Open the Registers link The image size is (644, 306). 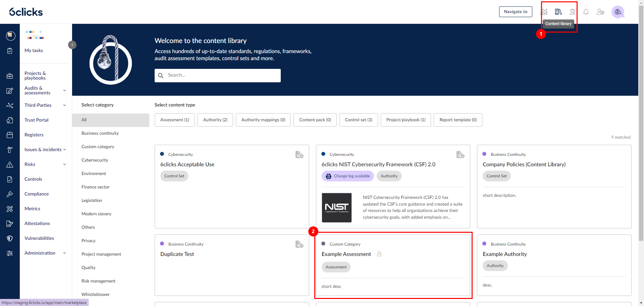(x=34, y=135)
